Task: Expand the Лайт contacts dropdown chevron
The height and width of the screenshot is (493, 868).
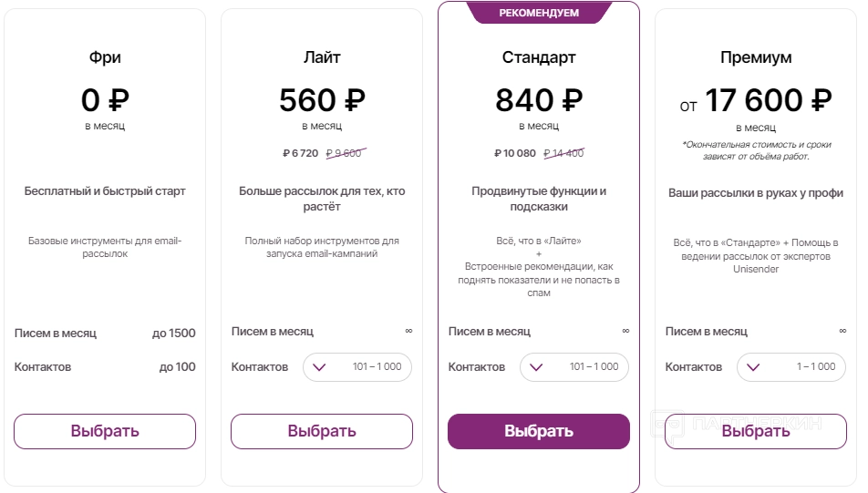Action: coord(319,367)
